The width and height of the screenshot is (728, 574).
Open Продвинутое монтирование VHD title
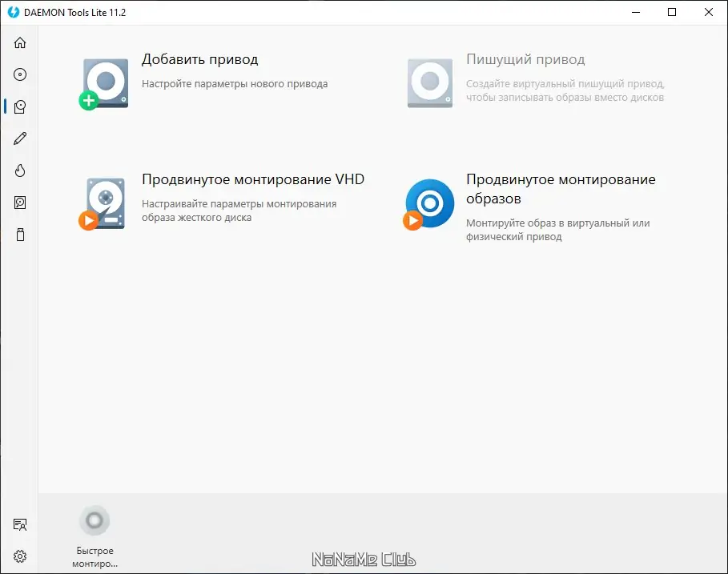253,179
